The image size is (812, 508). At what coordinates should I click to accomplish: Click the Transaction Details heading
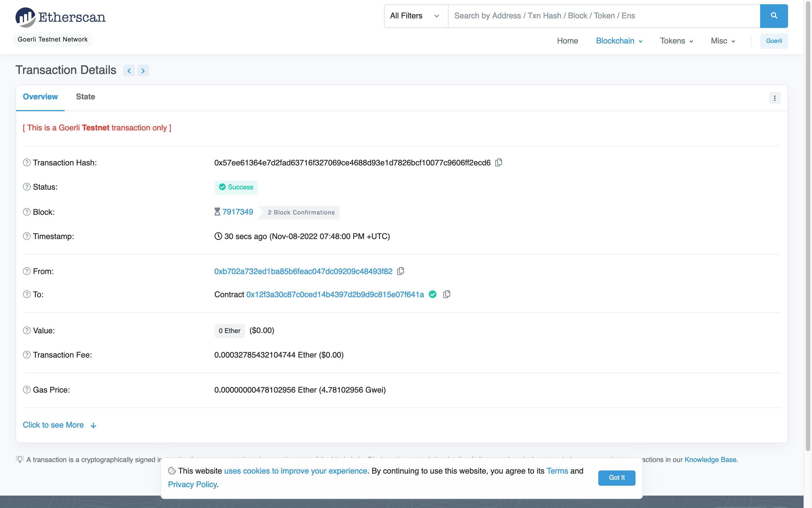(x=66, y=70)
